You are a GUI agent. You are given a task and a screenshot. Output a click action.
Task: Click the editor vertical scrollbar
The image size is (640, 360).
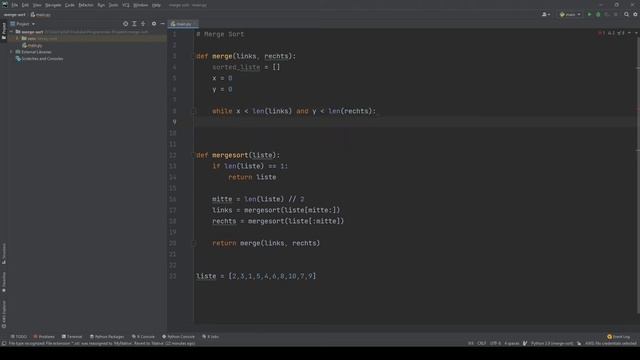638,176
